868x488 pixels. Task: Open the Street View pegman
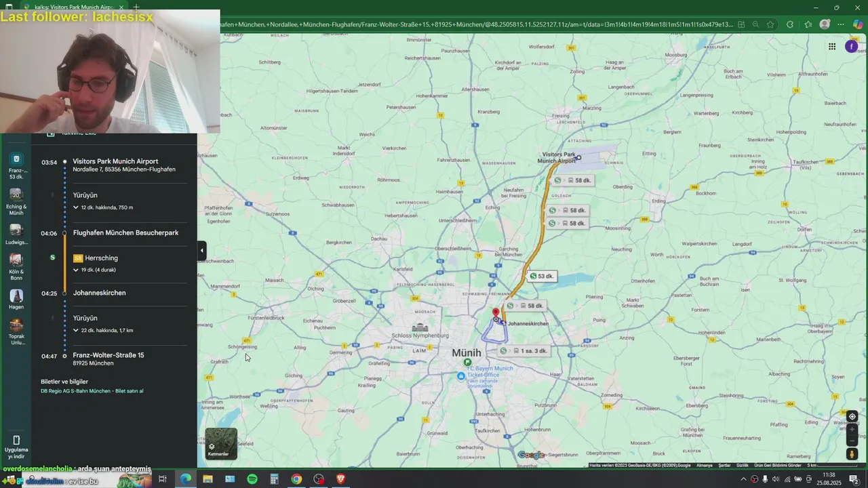[x=852, y=454]
